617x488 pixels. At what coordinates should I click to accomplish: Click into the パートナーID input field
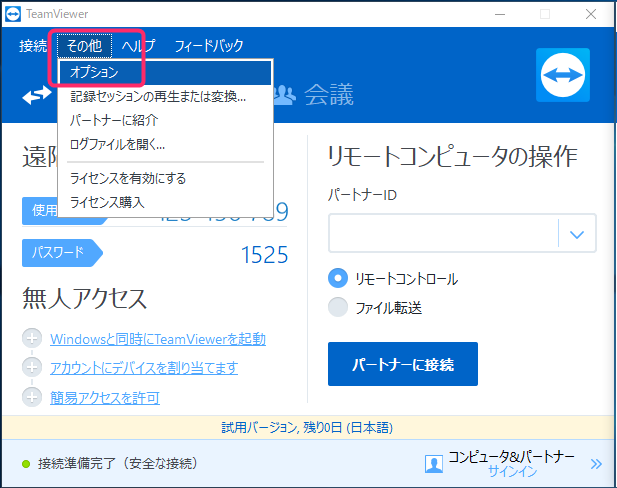443,233
